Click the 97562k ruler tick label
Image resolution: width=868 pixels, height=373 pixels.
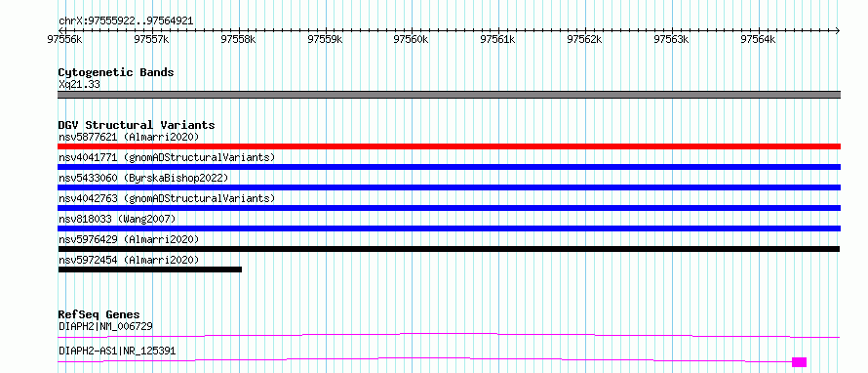click(x=585, y=39)
